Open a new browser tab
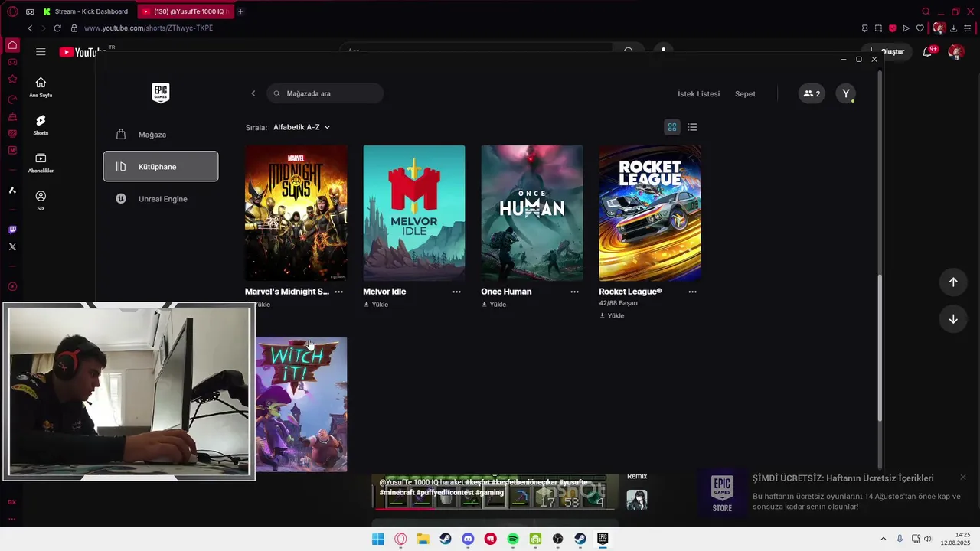This screenshot has width=980, height=551. [x=240, y=11]
